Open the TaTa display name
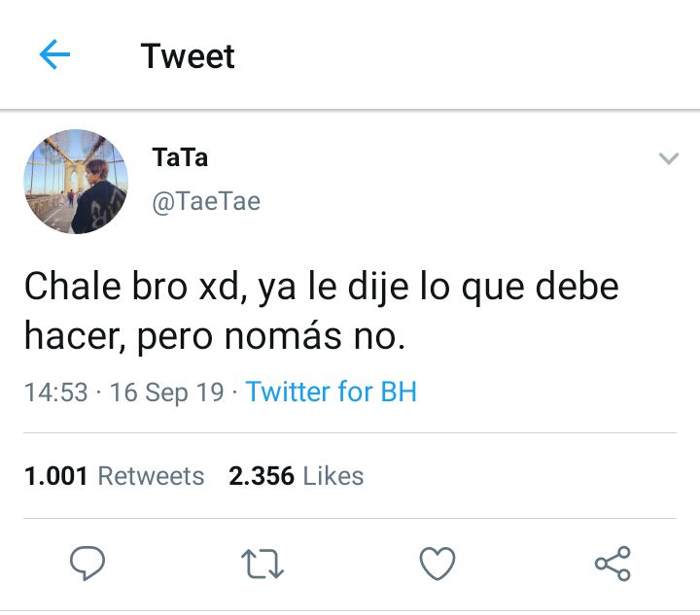The height and width of the screenshot is (615, 700). [x=180, y=157]
